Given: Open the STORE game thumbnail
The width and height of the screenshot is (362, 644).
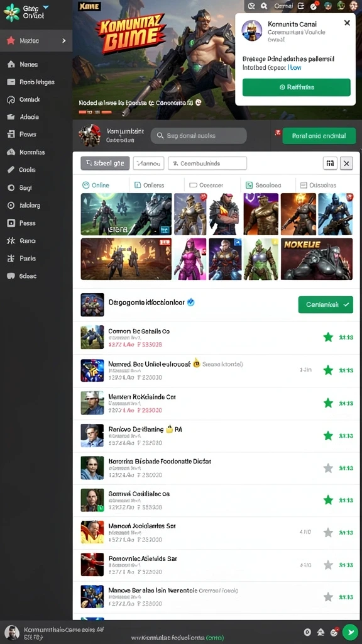Looking at the screenshot, I should click(x=126, y=214).
